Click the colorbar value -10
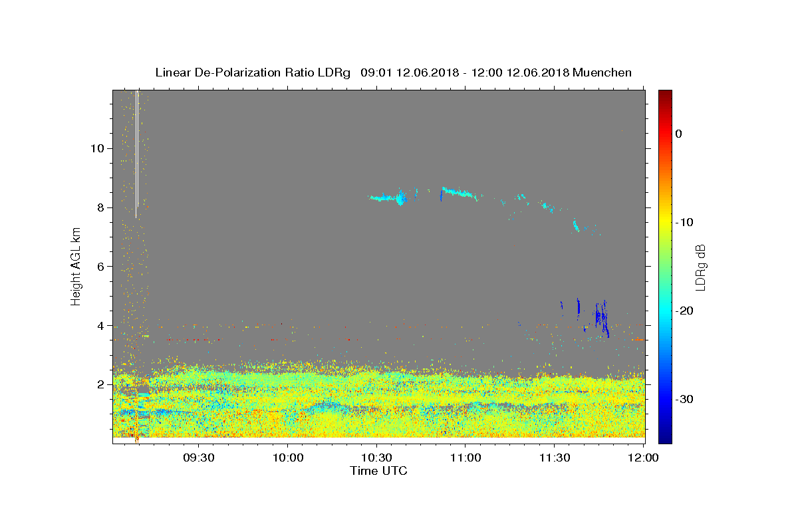 pos(685,222)
